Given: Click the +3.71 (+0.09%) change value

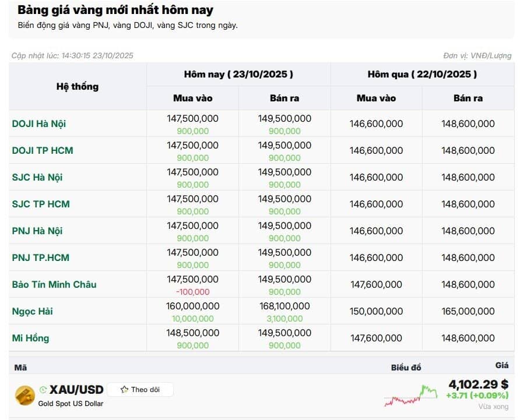Looking at the screenshot, I should tap(477, 396).
